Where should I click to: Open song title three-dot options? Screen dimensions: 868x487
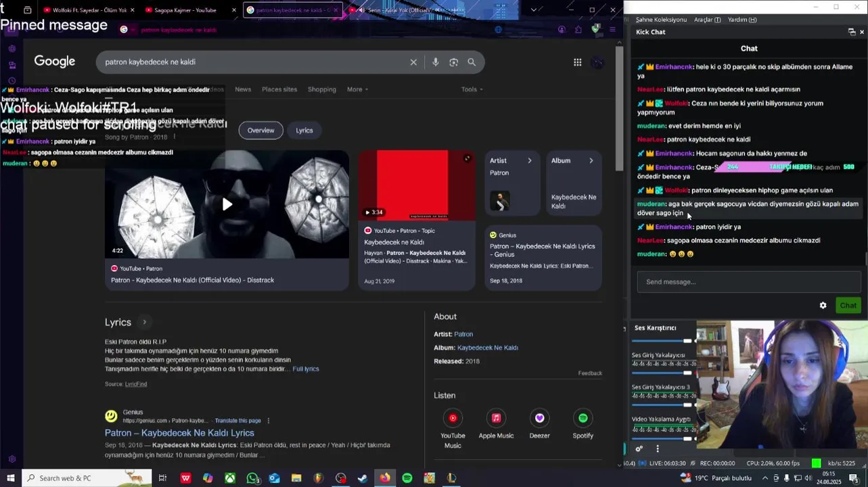(x=174, y=137)
